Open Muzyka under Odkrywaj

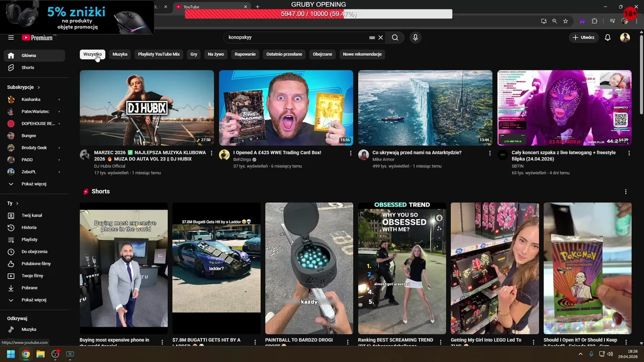pos(34,329)
